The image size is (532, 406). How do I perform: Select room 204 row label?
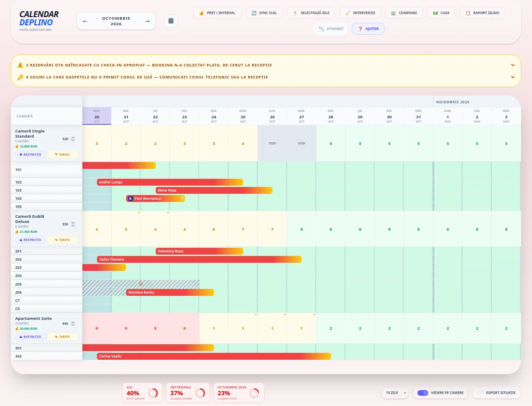(46, 276)
